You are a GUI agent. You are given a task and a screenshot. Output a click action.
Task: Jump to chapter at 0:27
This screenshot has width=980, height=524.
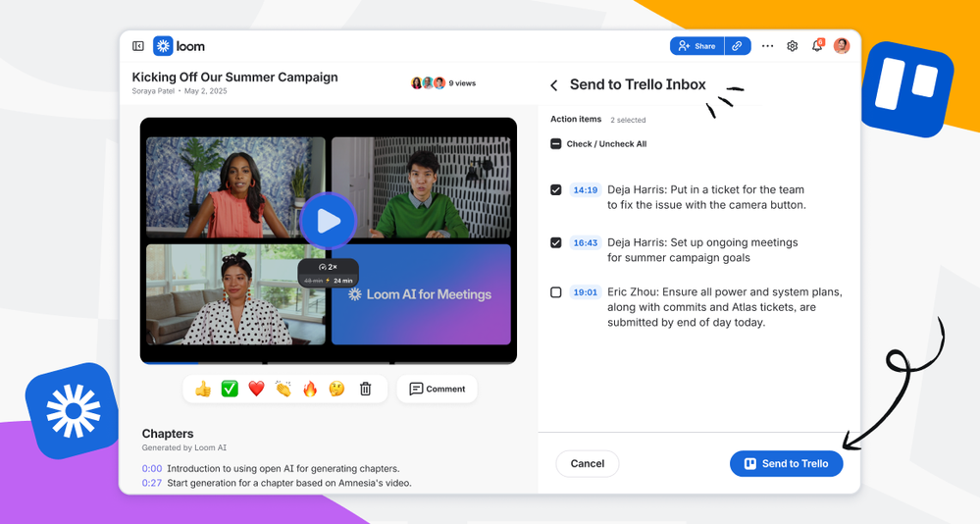pyautogui.click(x=152, y=483)
